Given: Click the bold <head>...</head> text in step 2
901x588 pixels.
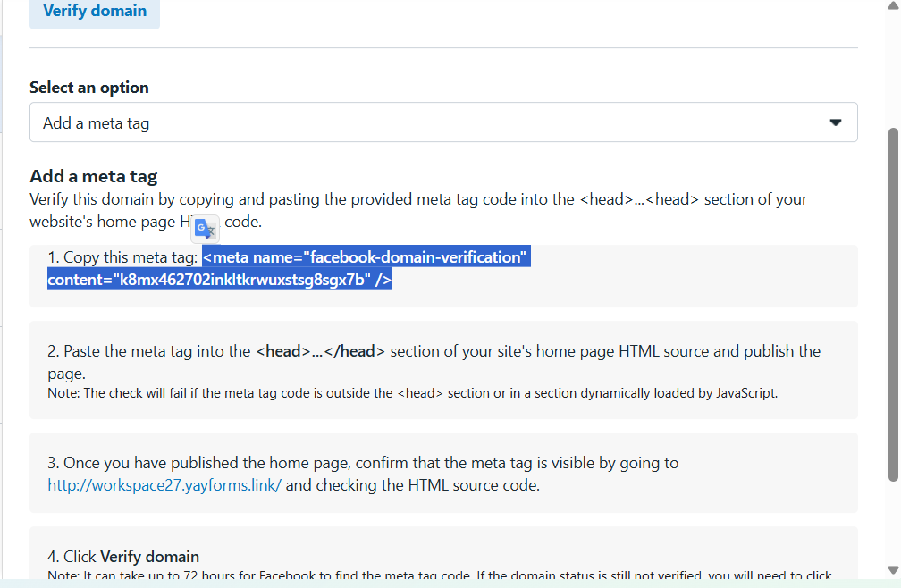Looking at the screenshot, I should click(320, 351).
